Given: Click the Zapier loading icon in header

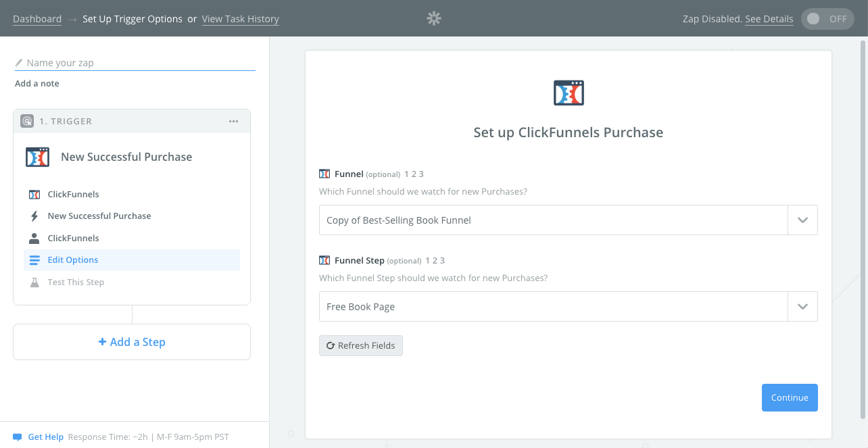Looking at the screenshot, I should tap(434, 19).
